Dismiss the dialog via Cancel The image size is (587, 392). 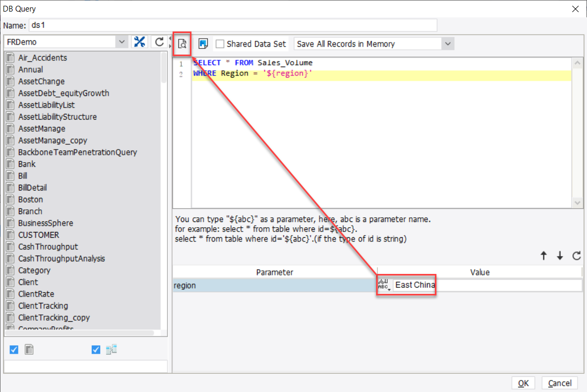(x=560, y=383)
